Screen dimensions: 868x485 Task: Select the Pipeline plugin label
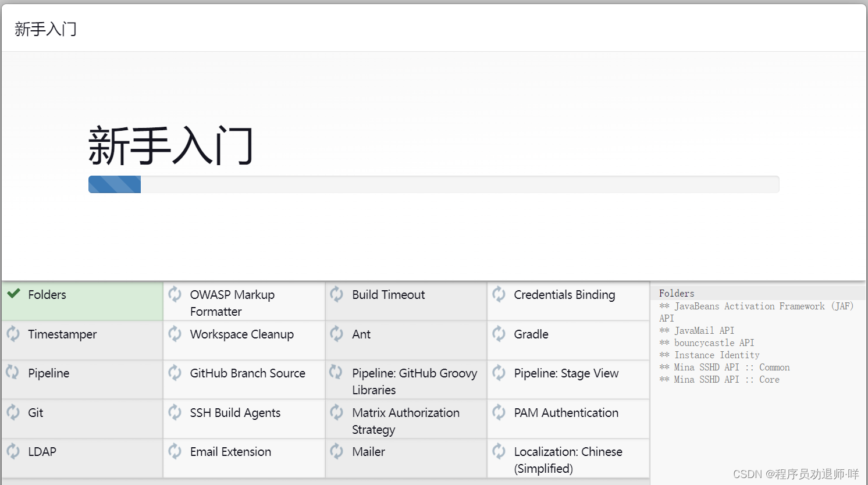point(49,373)
